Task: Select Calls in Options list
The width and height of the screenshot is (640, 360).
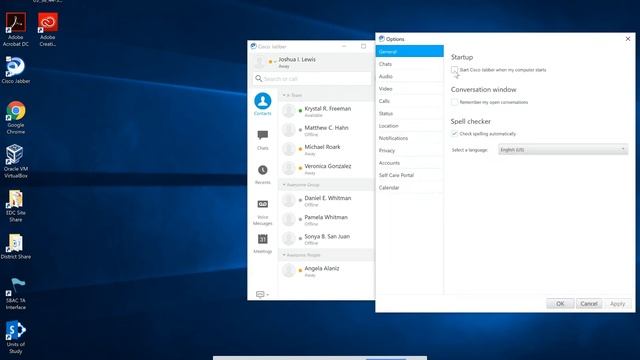Action: tap(409, 101)
